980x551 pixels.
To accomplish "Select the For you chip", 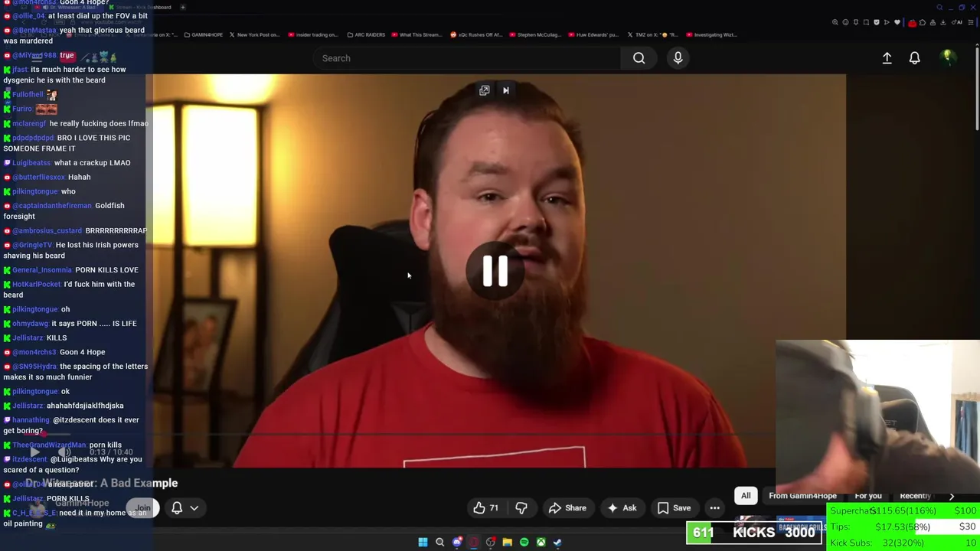I will (x=868, y=496).
